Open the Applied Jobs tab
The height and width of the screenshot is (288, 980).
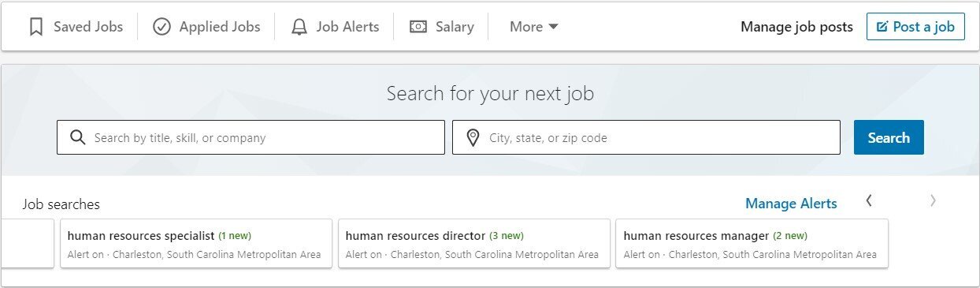coord(206,27)
